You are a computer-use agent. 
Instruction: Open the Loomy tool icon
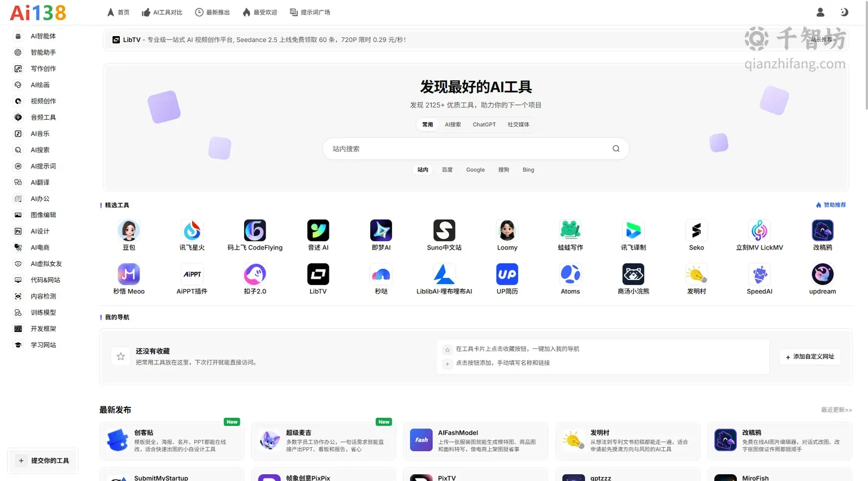coord(507,230)
